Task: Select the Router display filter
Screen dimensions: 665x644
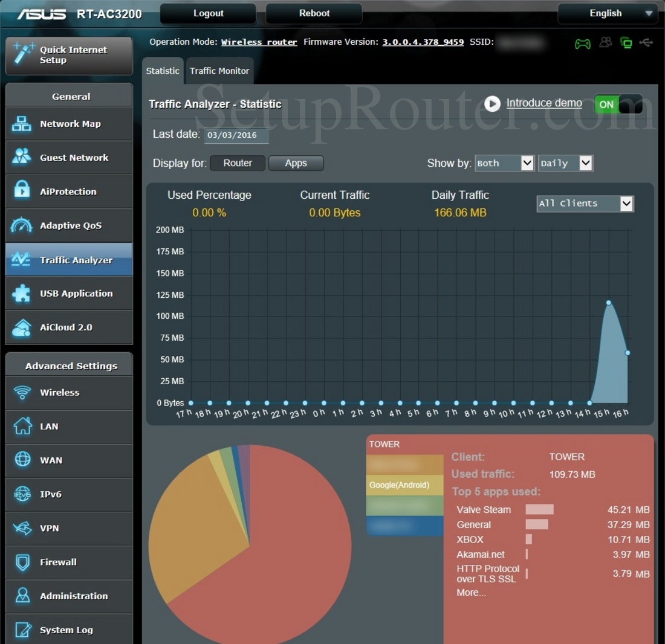Action: 238,163
